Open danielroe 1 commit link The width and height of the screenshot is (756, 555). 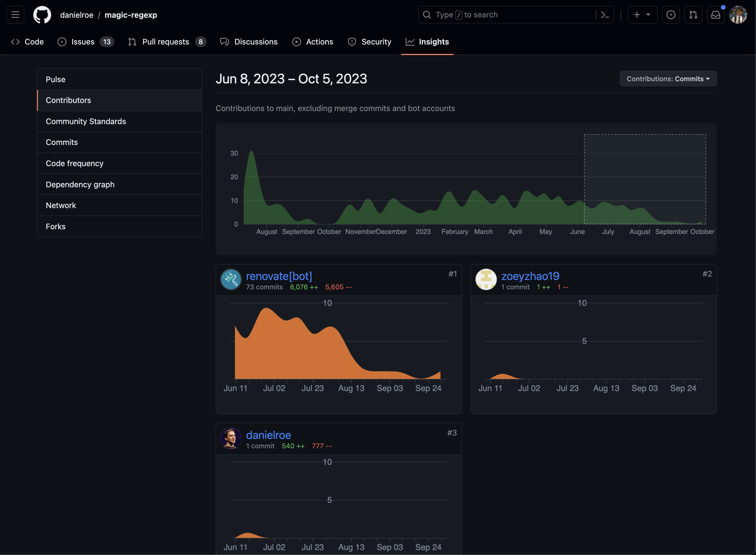[x=260, y=446]
